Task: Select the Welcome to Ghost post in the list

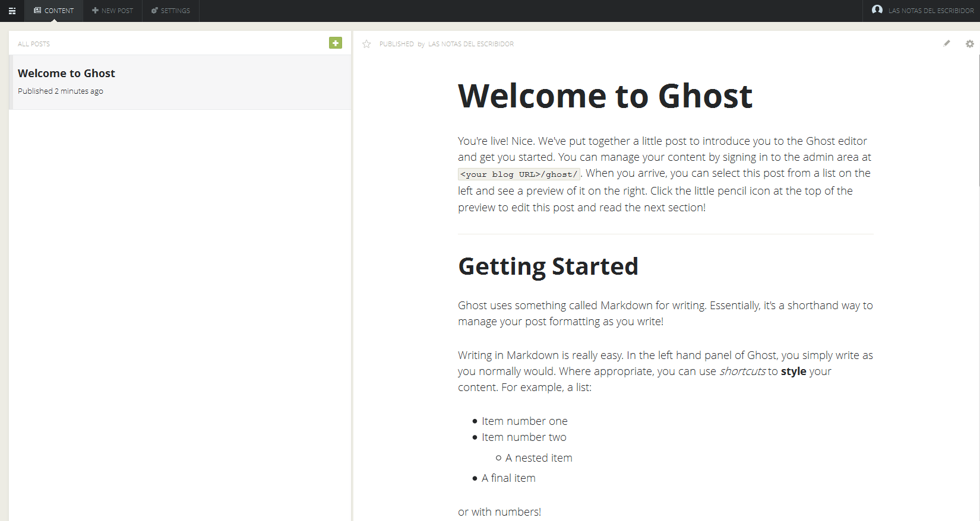Action: (180, 82)
